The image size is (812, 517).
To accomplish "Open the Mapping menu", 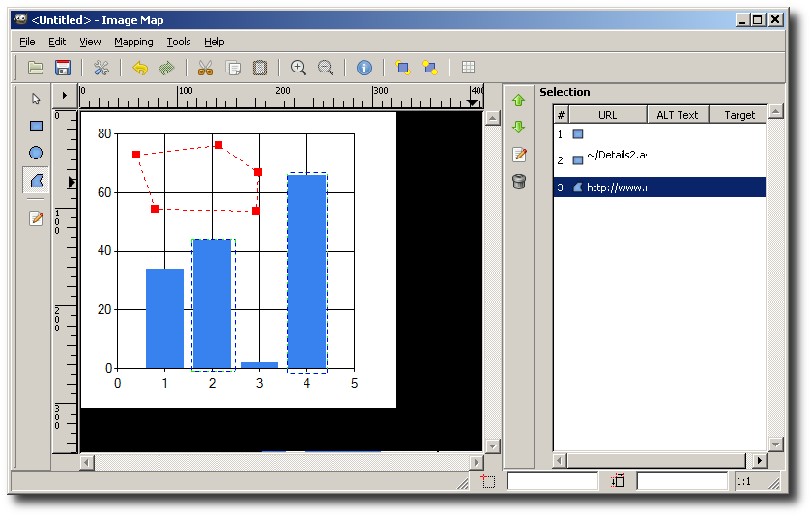I will pyautogui.click(x=133, y=42).
